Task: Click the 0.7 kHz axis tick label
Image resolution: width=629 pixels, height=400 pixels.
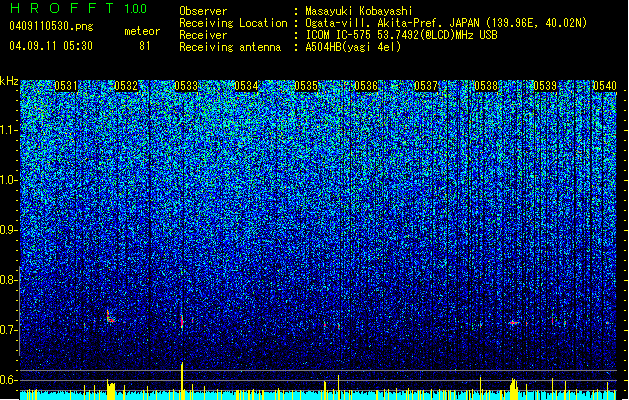Action: pyautogui.click(x=7, y=330)
